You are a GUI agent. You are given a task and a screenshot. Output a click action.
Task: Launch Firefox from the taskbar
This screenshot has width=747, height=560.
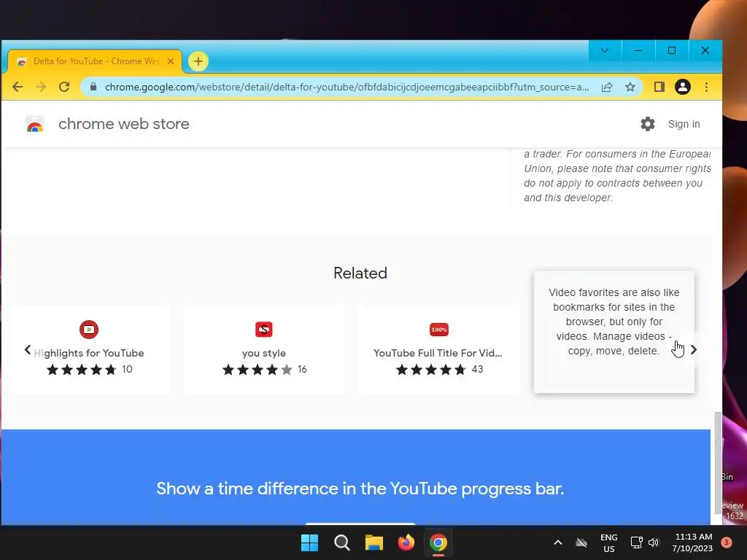[406, 542]
